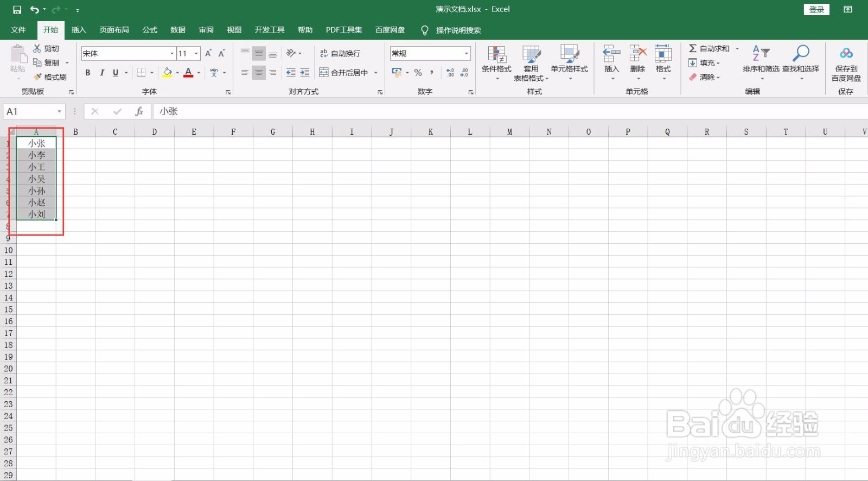Image resolution: width=868 pixels, height=481 pixels.
Task: Align cell text to the right
Action: (273, 72)
